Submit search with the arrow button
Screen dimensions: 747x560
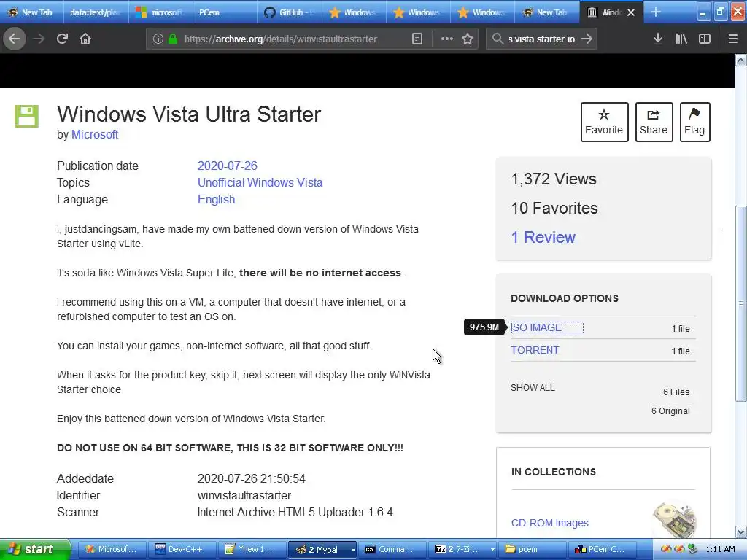tap(587, 39)
